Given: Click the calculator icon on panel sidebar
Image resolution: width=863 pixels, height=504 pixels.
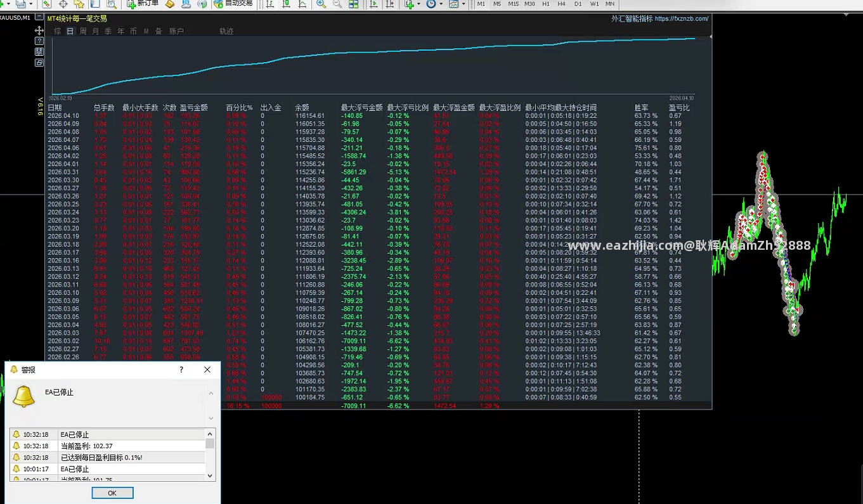Looking at the screenshot, I should (x=39, y=52).
